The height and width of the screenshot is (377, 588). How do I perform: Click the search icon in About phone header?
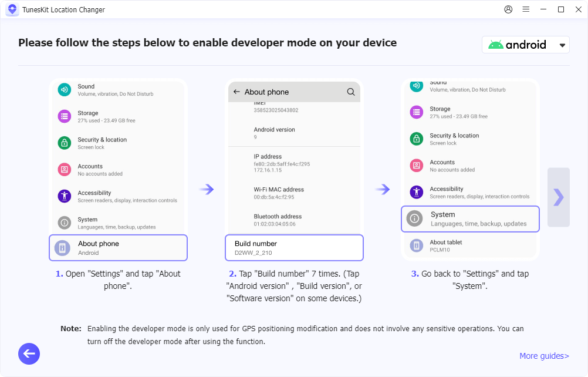(x=351, y=92)
